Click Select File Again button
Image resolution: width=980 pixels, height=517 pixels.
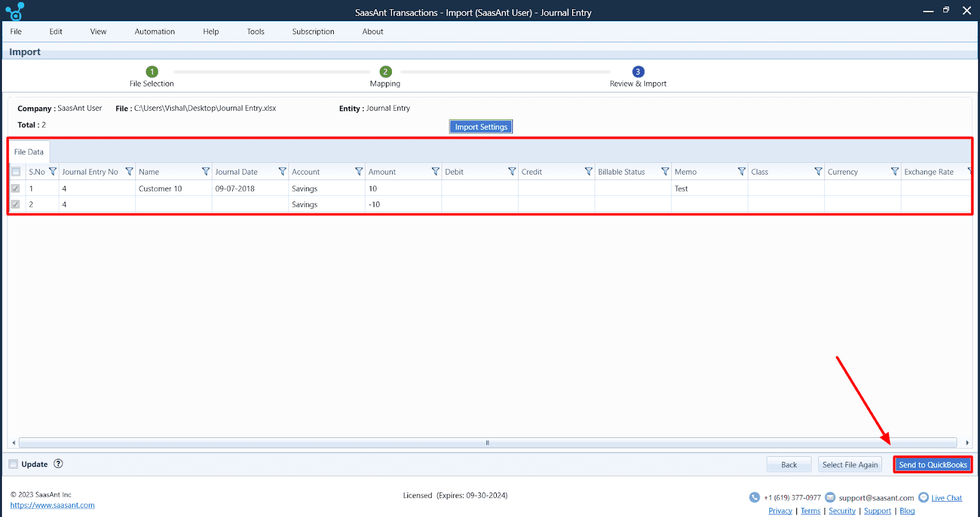click(850, 464)
